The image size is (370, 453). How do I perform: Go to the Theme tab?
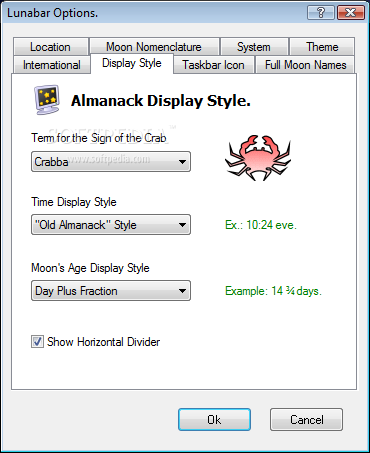point(322,47)
